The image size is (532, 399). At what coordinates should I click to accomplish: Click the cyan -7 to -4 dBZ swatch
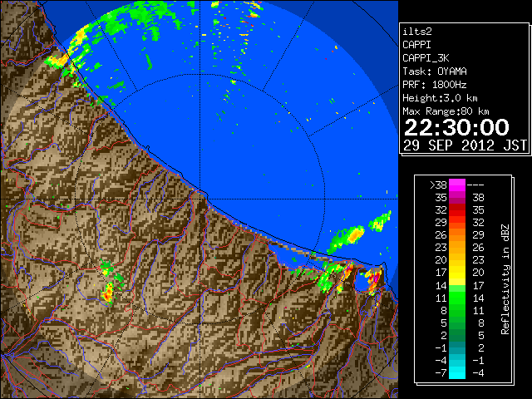(x=457, y=372)
